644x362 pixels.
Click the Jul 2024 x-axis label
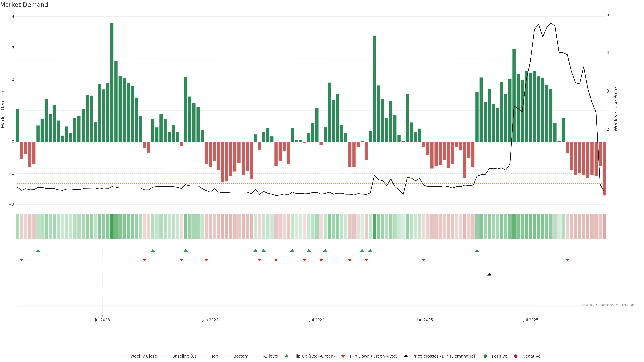click(x=317, y=320)
